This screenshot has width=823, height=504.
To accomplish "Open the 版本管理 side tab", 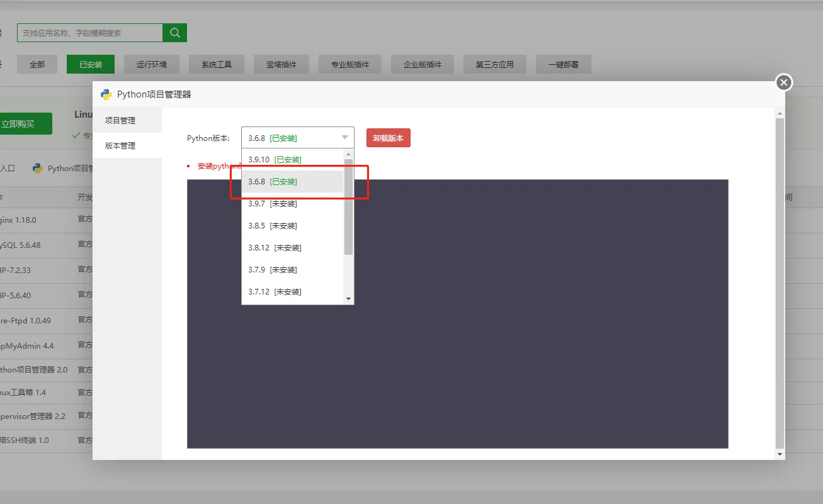I will point(127,145).
